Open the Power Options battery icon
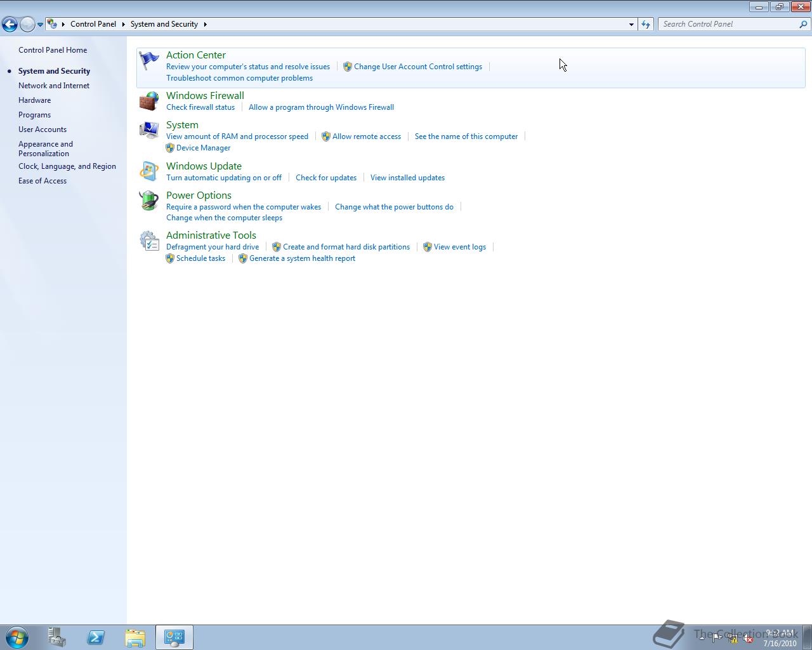The image size is (812, 650). click(149, 201)
